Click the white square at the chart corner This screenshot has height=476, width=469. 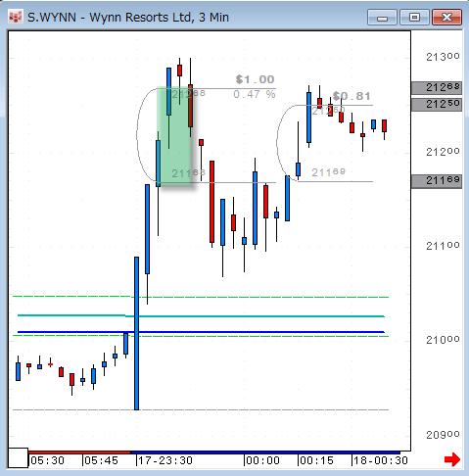tap(18, 457)
